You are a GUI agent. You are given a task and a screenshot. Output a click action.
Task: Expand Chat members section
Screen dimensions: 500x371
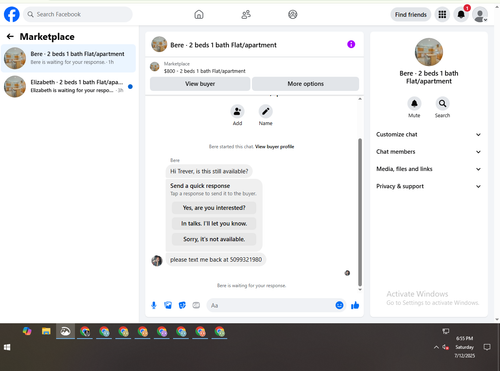click(429, 152)
